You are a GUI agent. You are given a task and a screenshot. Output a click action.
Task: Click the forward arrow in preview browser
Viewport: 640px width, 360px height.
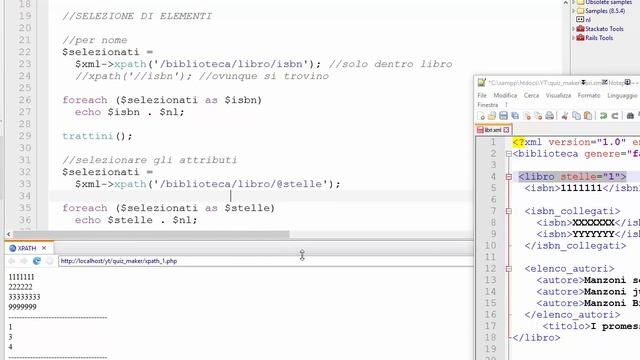[x=24, y=261]
